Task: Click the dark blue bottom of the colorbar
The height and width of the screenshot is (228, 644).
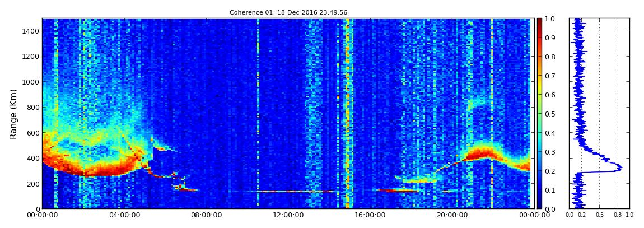Action: tap(540, 206)
